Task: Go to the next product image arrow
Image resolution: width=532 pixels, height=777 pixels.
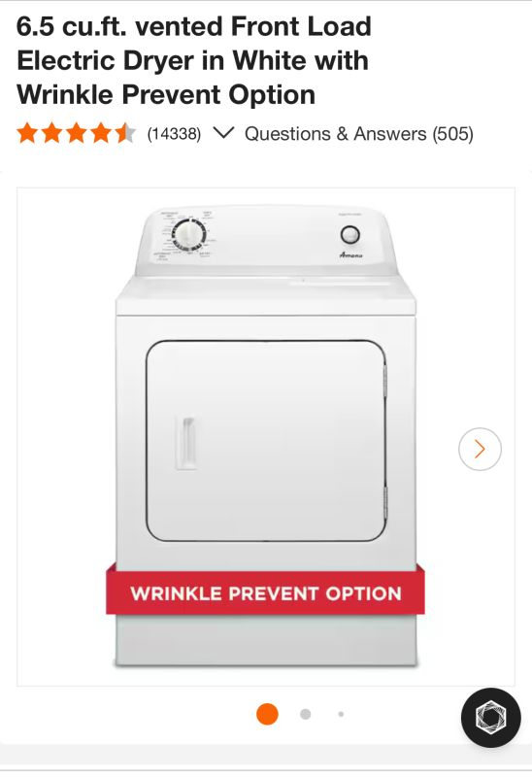Action: coord(480,449)
